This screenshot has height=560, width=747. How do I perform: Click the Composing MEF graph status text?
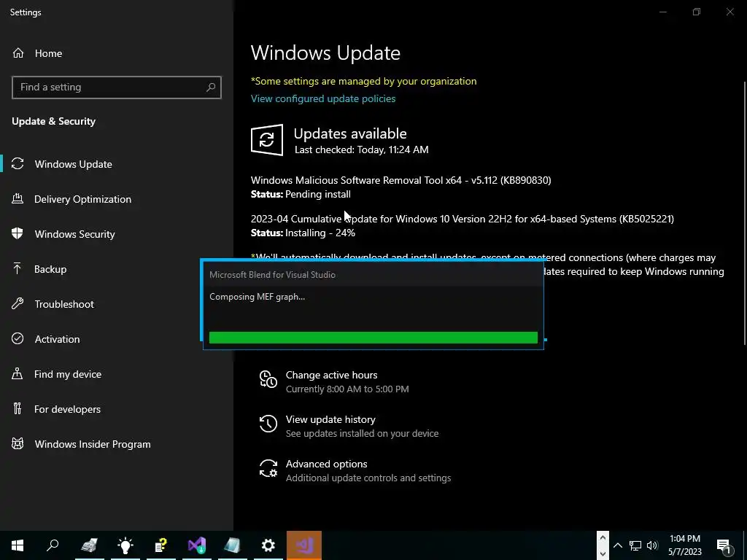point(258,297)
